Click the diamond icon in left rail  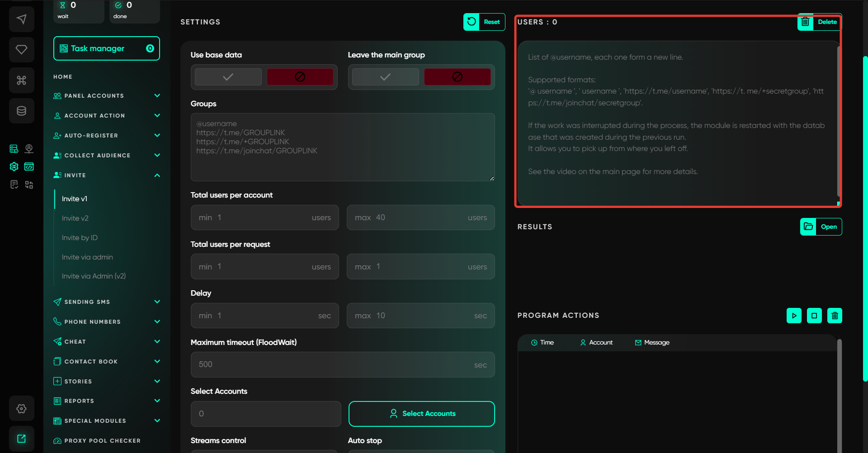[x=21, y=49]
